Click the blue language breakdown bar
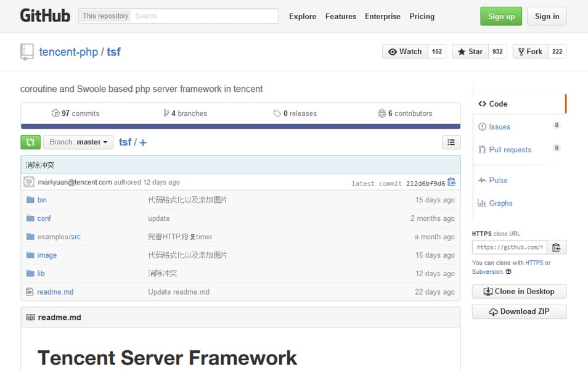This screenshot has height=370, width=588. tap(240, 126)
